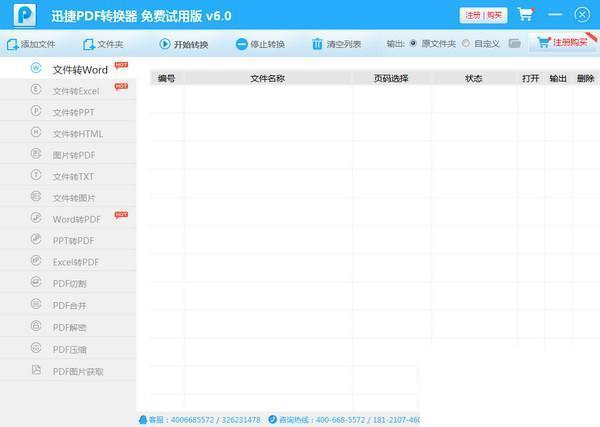Viewport: 600px width, 427px height.
Task: Click the 客服 contact number text
Action: click(x=205, y=420)
